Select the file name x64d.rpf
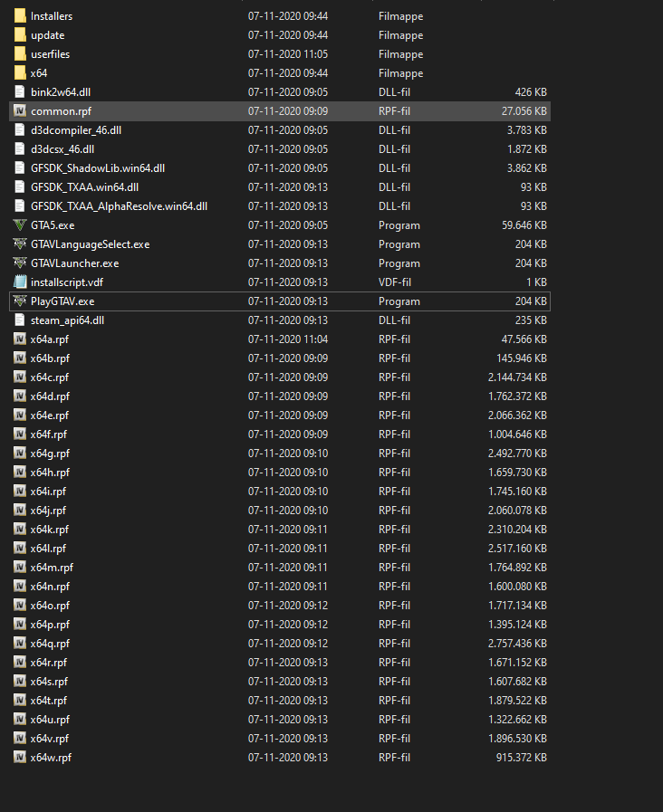Screen dimensions: 663x812 point(50,396)
